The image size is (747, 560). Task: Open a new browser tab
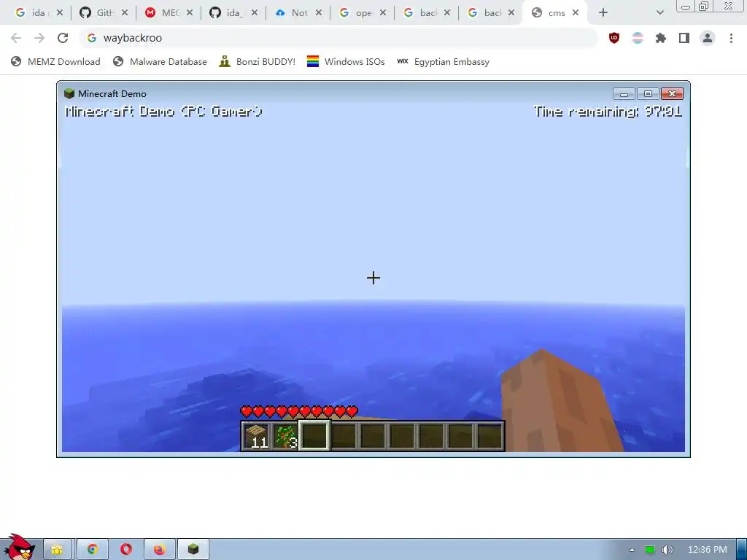pos(603,13)
